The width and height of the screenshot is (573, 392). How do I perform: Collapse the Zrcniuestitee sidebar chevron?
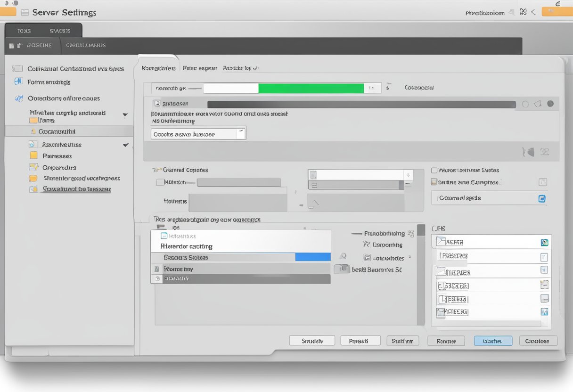pos(125,145)
